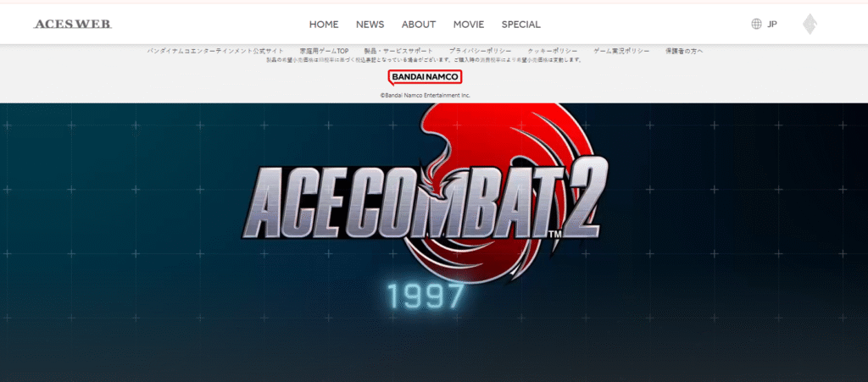Open the 保護者の方へ link
This screenshot has height=382, width=868.
tap(684, 51)
